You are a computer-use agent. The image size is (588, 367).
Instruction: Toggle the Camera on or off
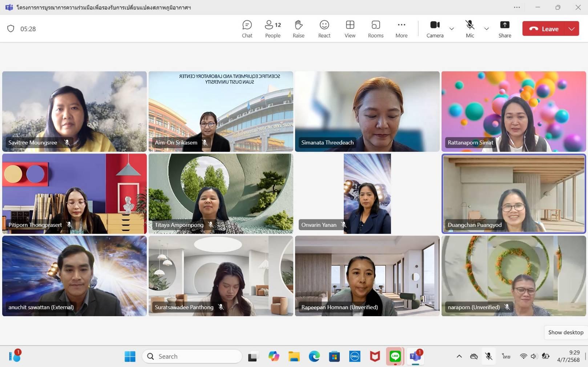[435, 29]
